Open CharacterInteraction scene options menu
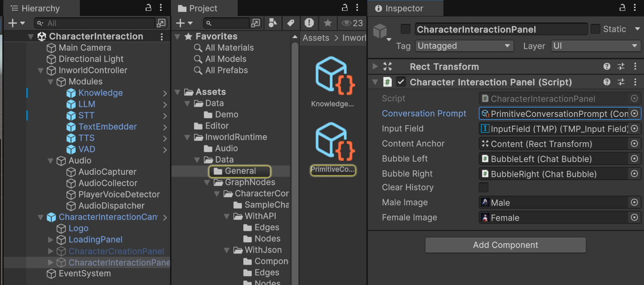This screenshot has height=285, width=644. (162, 36)
